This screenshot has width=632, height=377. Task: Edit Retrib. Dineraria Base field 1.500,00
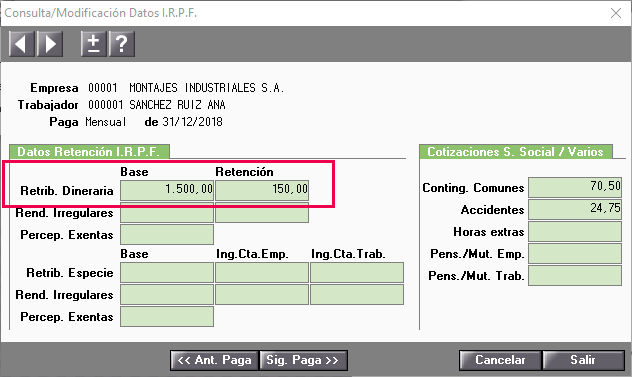click(x=167, y=190)
